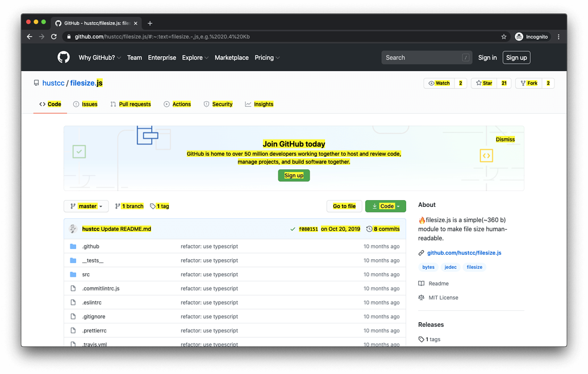Click Team in the top navigation
This screenshot has height=374, width=588.
(x=134, y=58)
